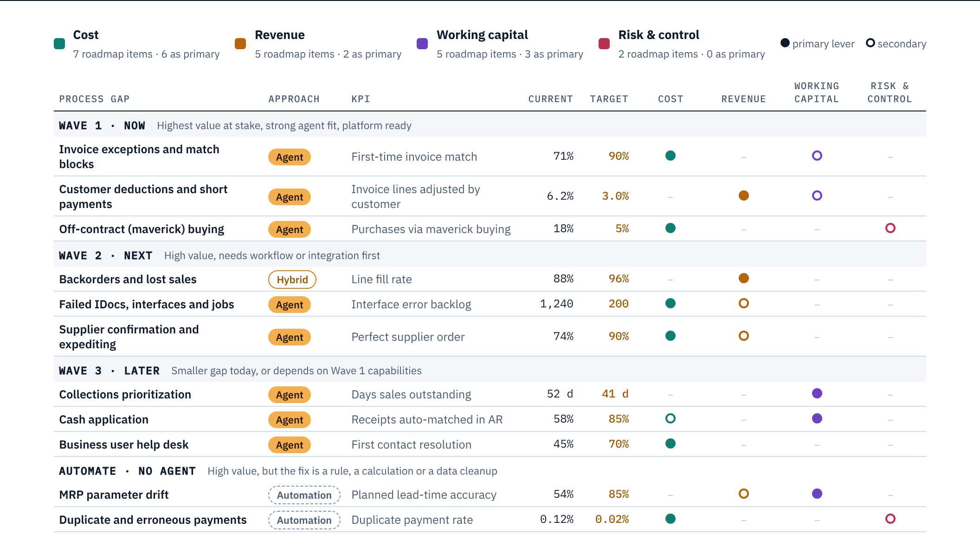Click Cost dot in Off-contract maverick buying row

tap(671, 228)
